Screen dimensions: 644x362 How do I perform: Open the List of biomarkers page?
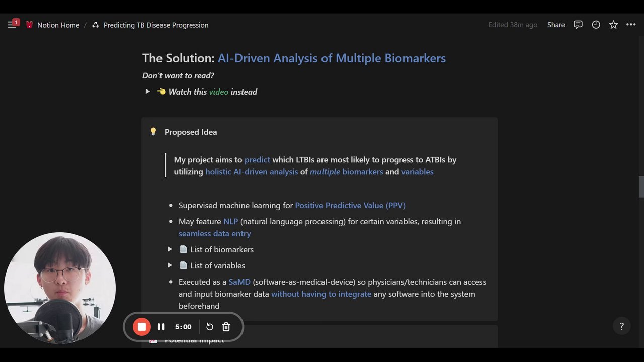[222, 249]
